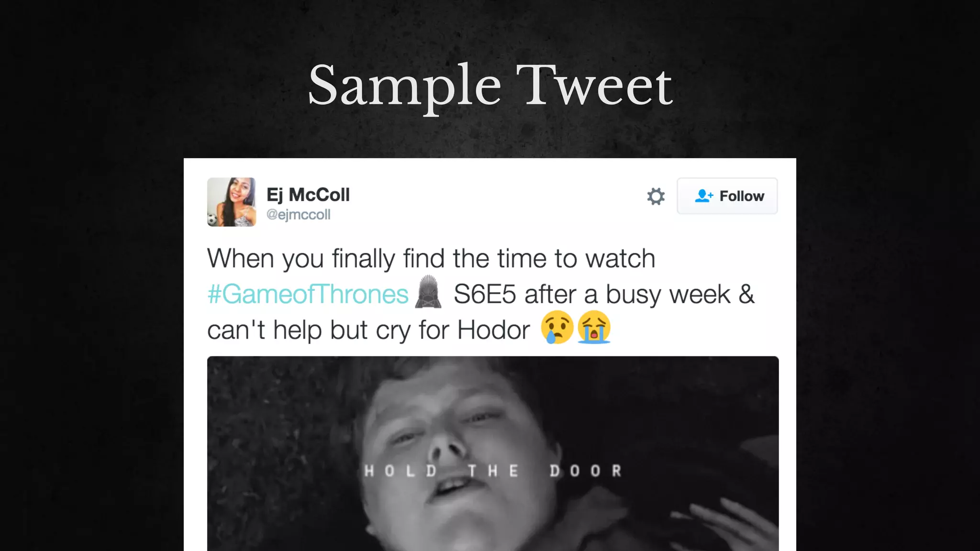Click the Iron Throne emoji after hashtag
This screenshot has width=980, height=551.
(428, 292)
